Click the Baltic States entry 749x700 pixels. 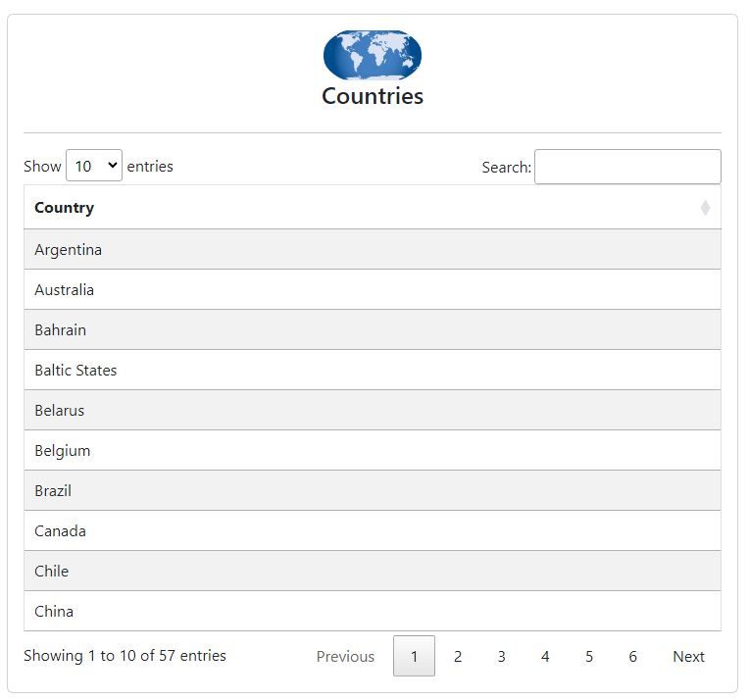75,371
